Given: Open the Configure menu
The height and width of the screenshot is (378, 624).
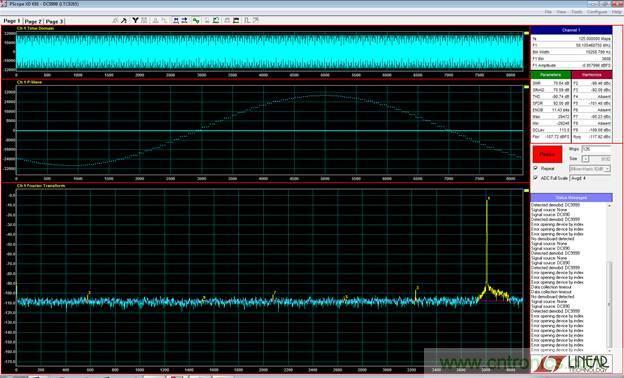Looking at the screenshot, I should pyautogui.click(x=597, y=12).
